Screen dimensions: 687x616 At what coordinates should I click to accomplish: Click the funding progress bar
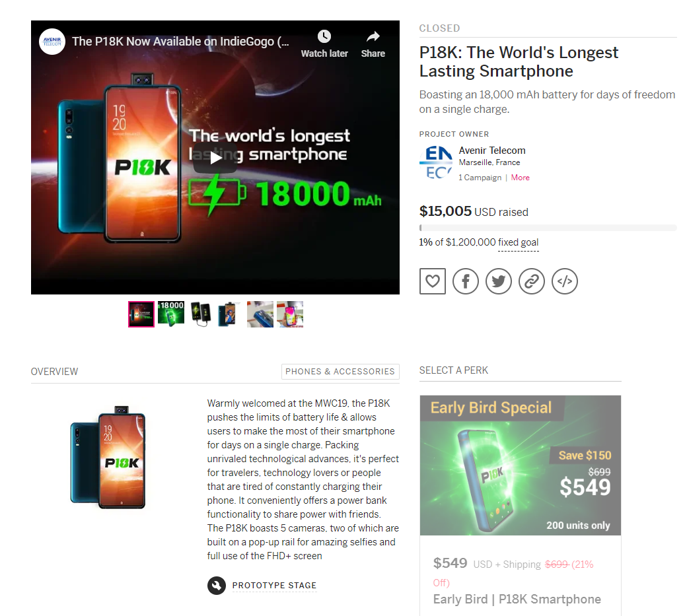click(x=548, y=228)
